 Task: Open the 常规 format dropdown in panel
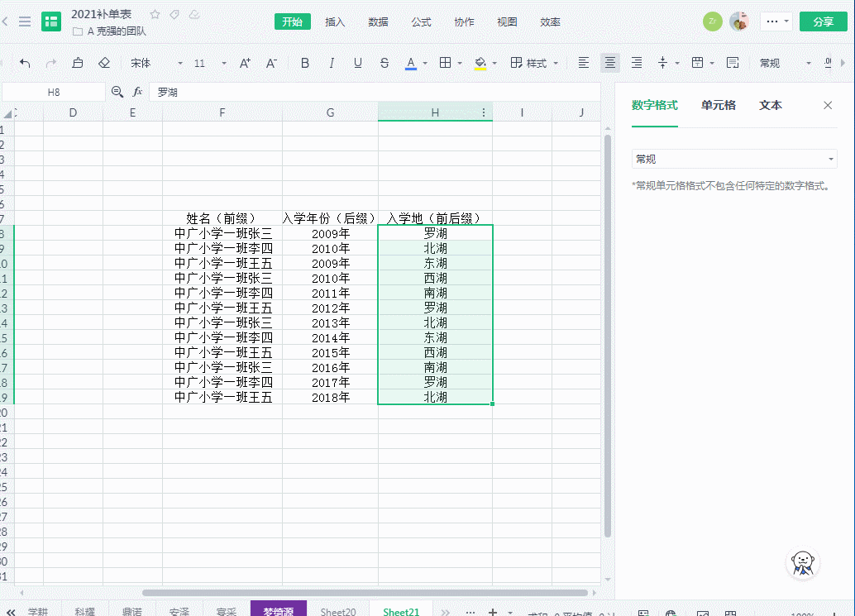pos(734,160)
